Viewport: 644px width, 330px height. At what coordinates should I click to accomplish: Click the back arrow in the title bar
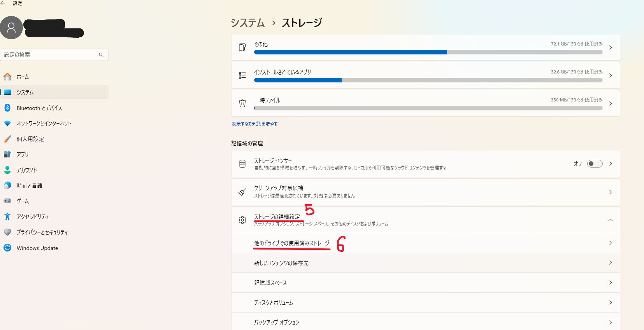pos(3,3)
